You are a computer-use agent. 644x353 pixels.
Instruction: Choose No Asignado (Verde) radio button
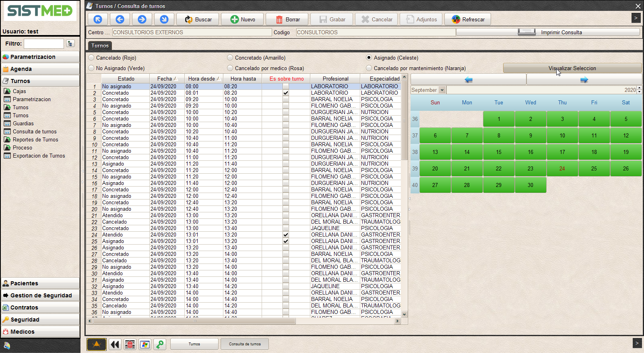click(91, 68)
